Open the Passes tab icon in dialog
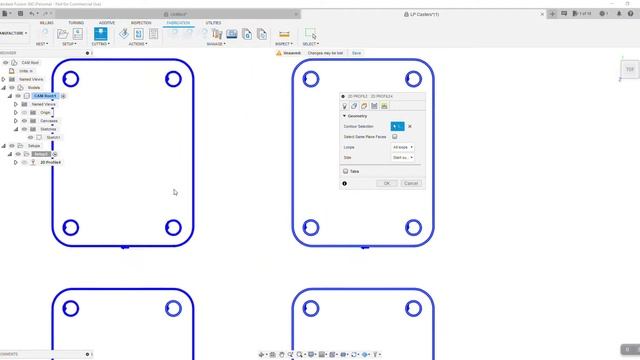This screenshot has width=640, height=360. [x=374, y=106]
